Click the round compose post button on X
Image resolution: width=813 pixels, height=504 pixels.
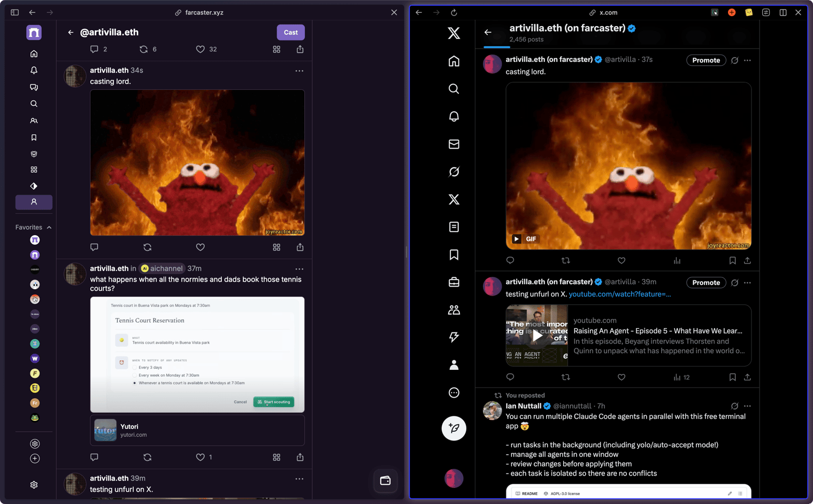pyautogui.click(x=454, y=428)
